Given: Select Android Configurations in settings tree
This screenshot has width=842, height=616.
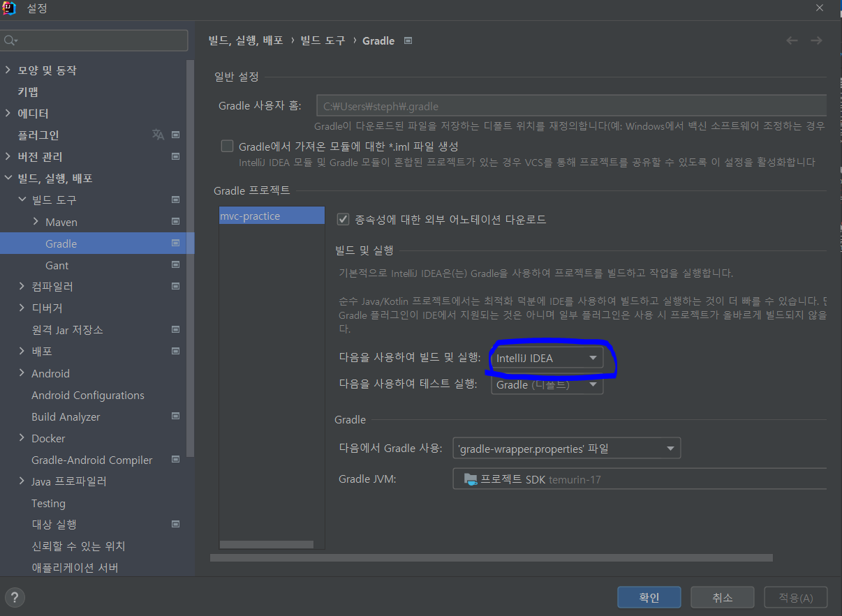Looking at the screenshot, I should (88, 395).
